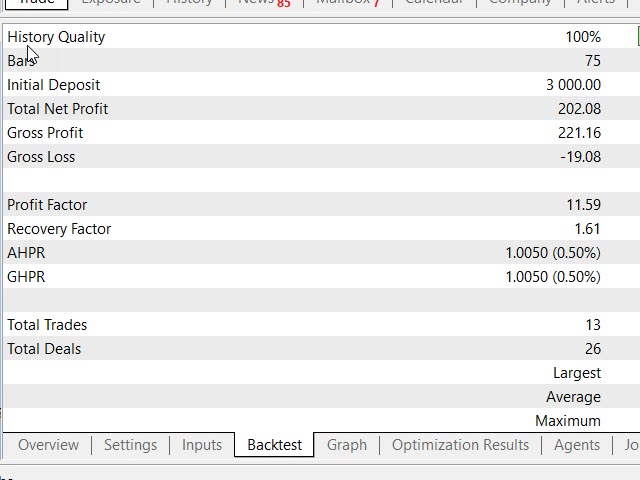The height and width of the screenshot is (480, 640).
Task: Click the Profit Factor value 11.59
Action: point(583,205)
